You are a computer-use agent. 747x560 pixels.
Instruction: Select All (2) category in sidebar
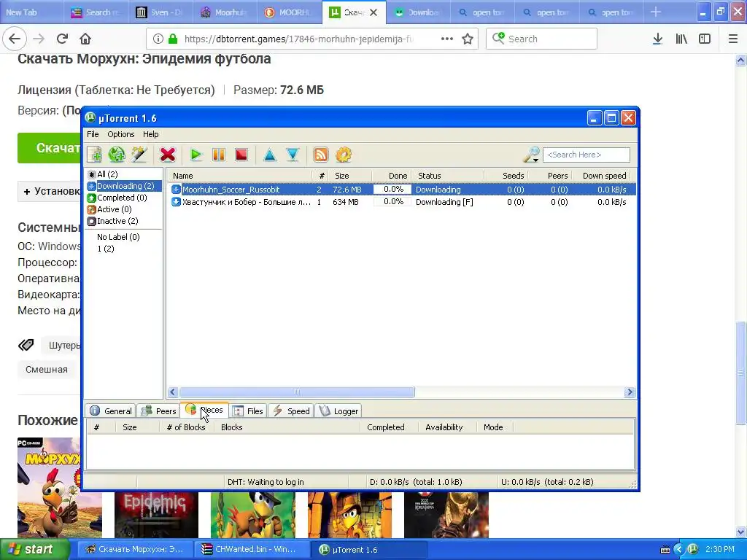click(107, 174)
